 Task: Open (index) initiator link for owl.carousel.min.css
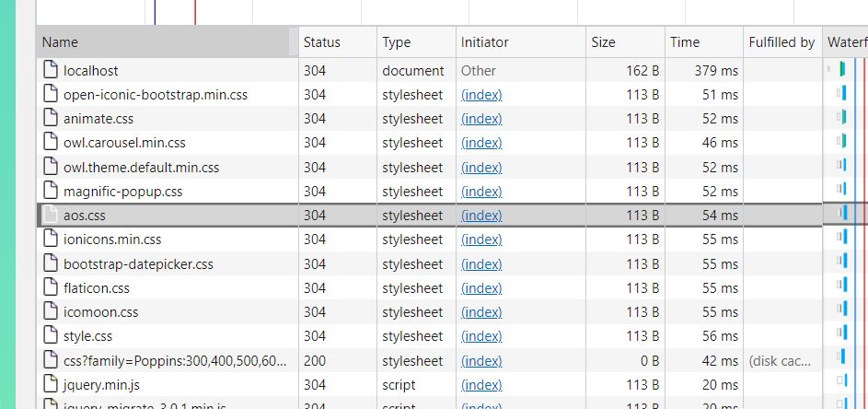click(481, 143)
